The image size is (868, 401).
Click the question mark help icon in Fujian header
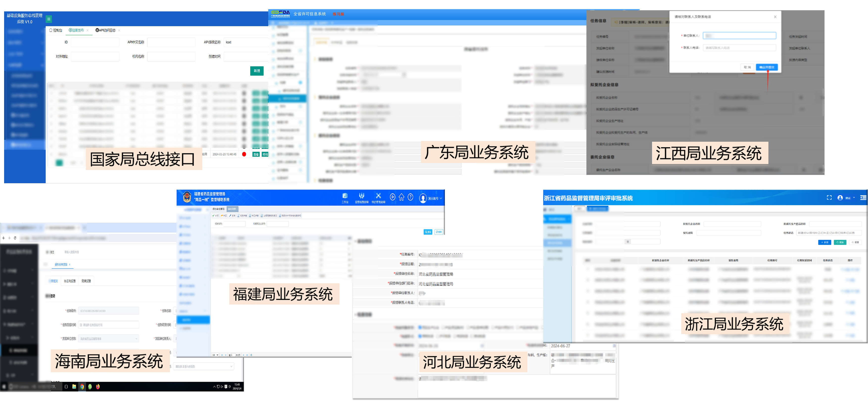tap(410, 197)
